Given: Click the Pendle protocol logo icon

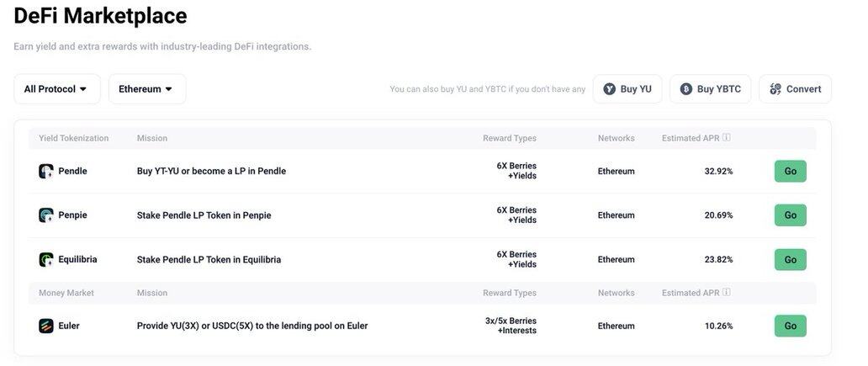Looking at the screenshot, I should click(46, 171).
